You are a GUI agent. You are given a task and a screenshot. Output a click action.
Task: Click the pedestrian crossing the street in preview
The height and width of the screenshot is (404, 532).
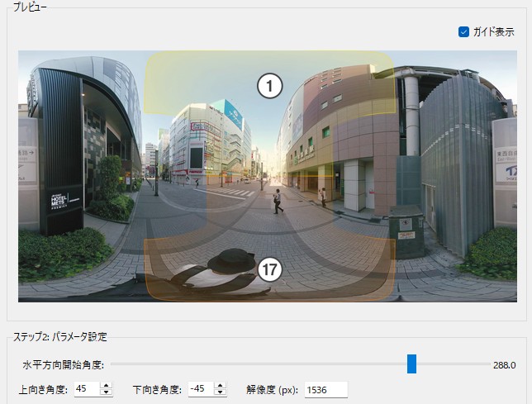(x=278, y=201)
